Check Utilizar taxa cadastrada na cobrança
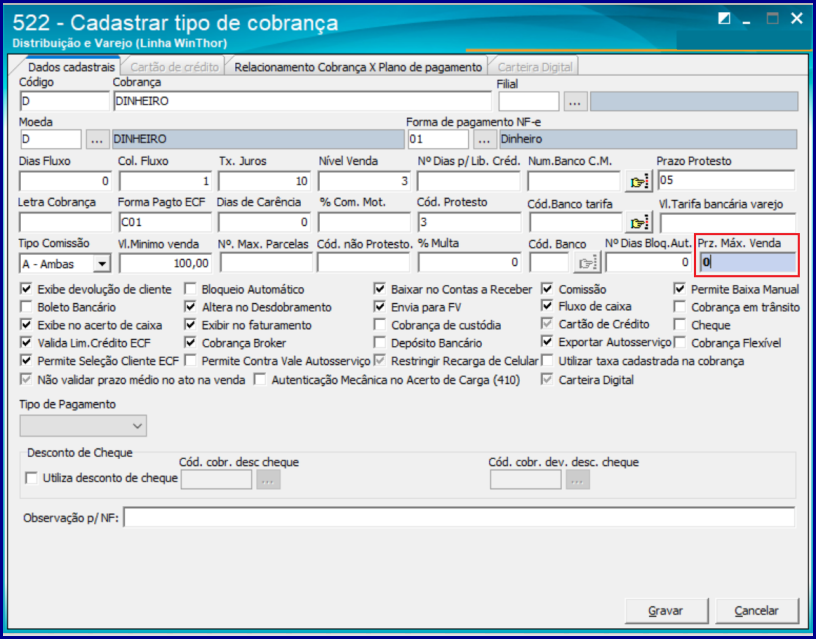Image resolution: width=816 pixels, height=639 pixels. 547,361
